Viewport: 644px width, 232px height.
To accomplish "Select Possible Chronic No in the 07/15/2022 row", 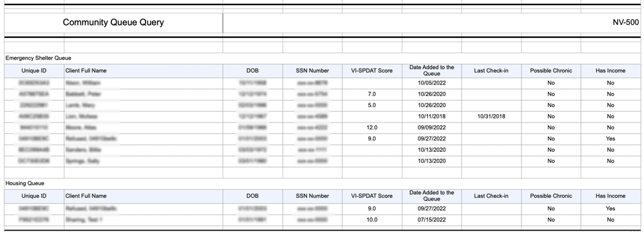I will [551, 220].
